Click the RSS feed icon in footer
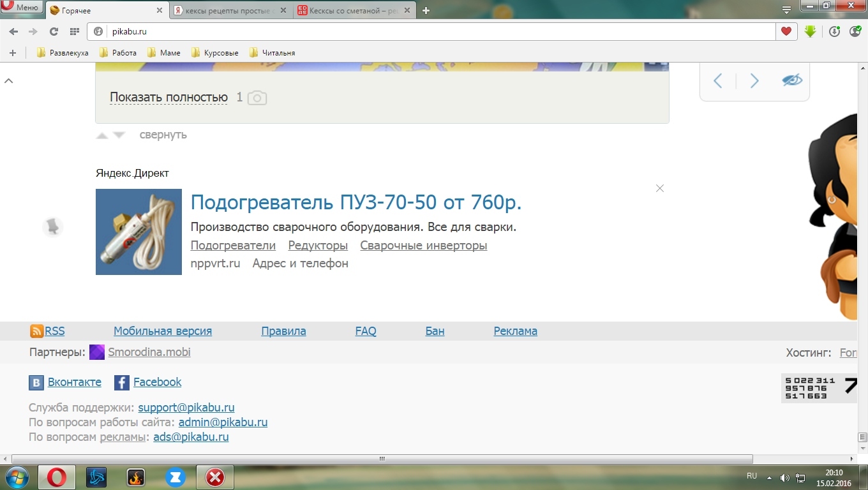The width and height of the screenshot is (868, 490). click(36, 331)
